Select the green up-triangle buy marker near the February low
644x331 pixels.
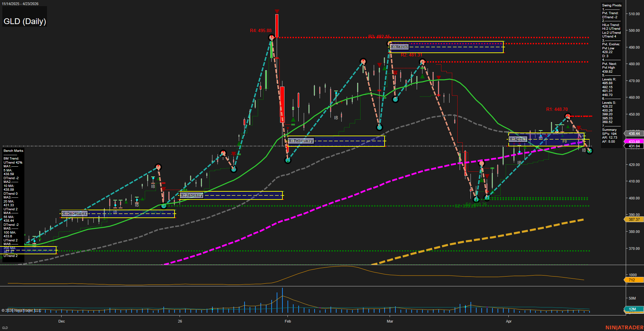point(293,120)
